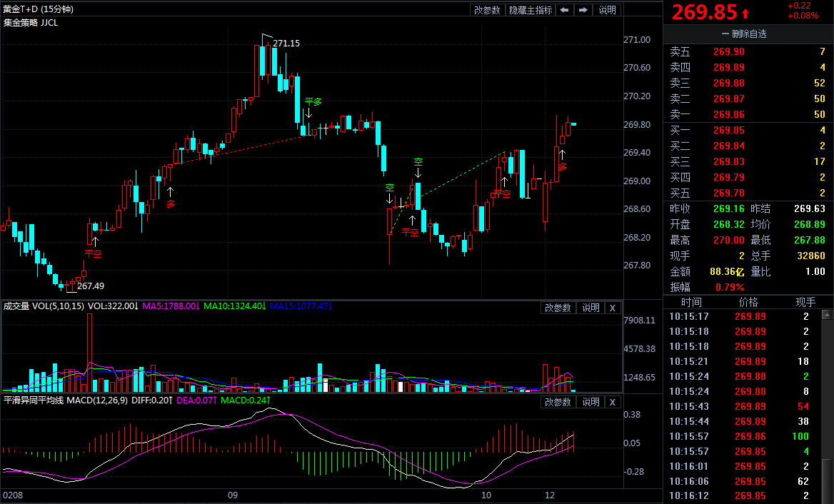
Task: Open 改参数 for the volume panel
Action: coord(558,308)
